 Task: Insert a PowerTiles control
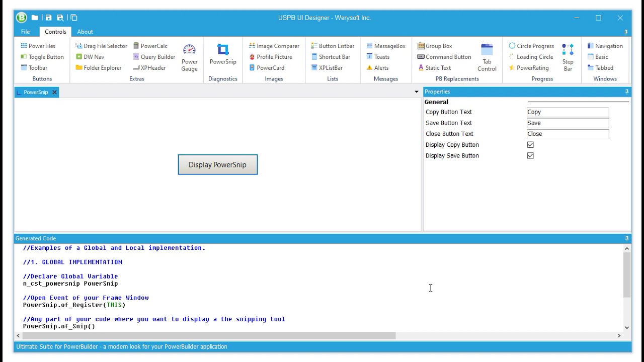(38, 46)
